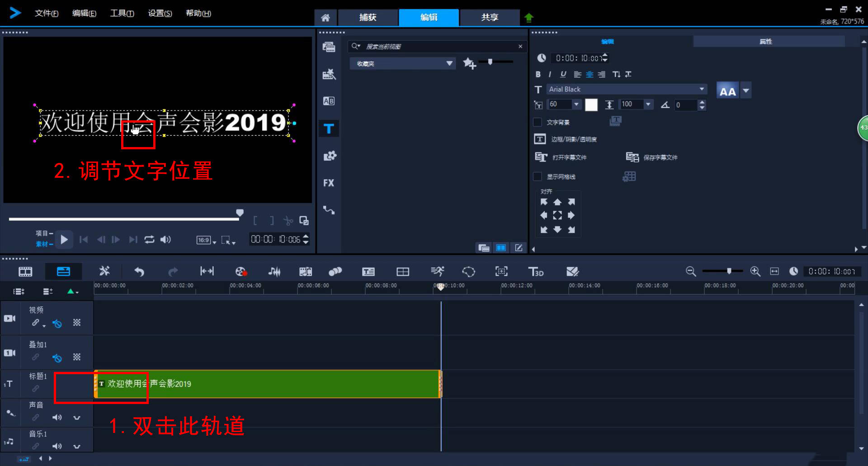This screenshot has height=466, width=868.
Task: Expand the Arial Black font dropdown
Action: (702, 89)
